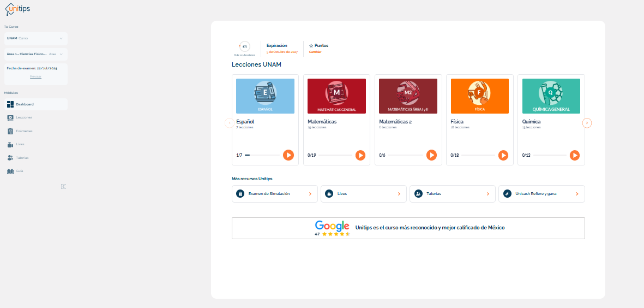Click the expiration date 5 de Octubre de 2027
The width and height of the screenshot is (644, 308).
pos(282,52)
